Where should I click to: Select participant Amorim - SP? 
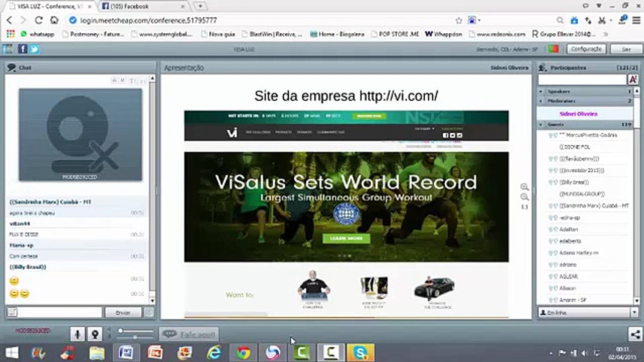coord(573,300)
